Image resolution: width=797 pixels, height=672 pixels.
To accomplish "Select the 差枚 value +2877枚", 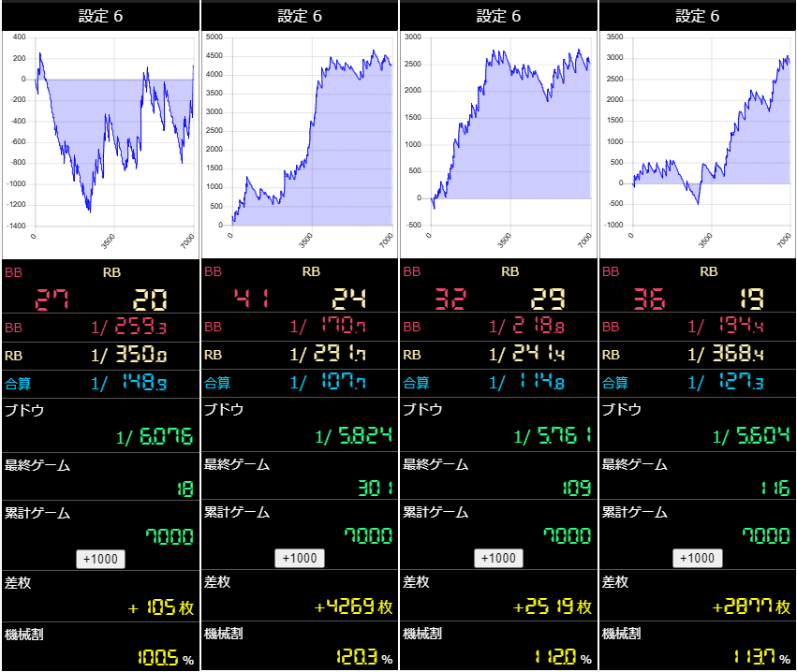I will click(x=752, y=606).
